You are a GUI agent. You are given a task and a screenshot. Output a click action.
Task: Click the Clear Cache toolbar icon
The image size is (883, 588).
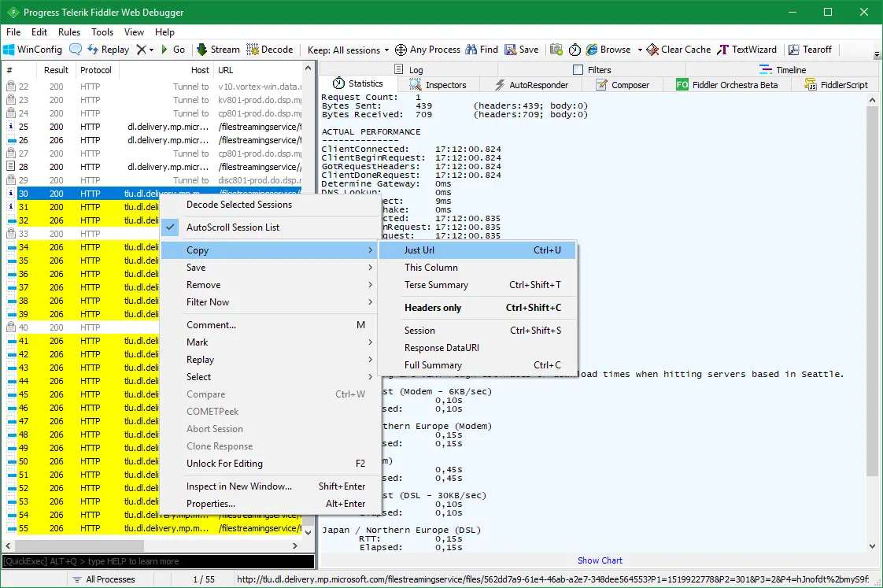tap(652, 50)
